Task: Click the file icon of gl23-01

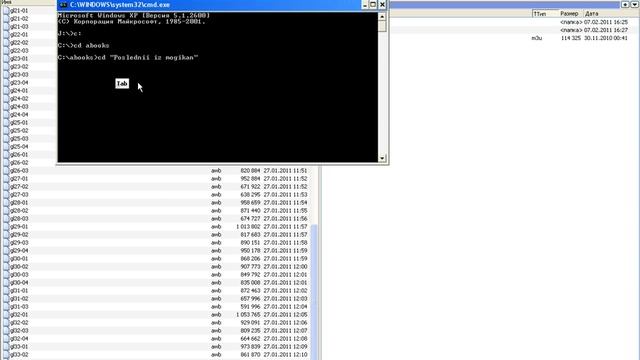Action: tap(6, 58)
